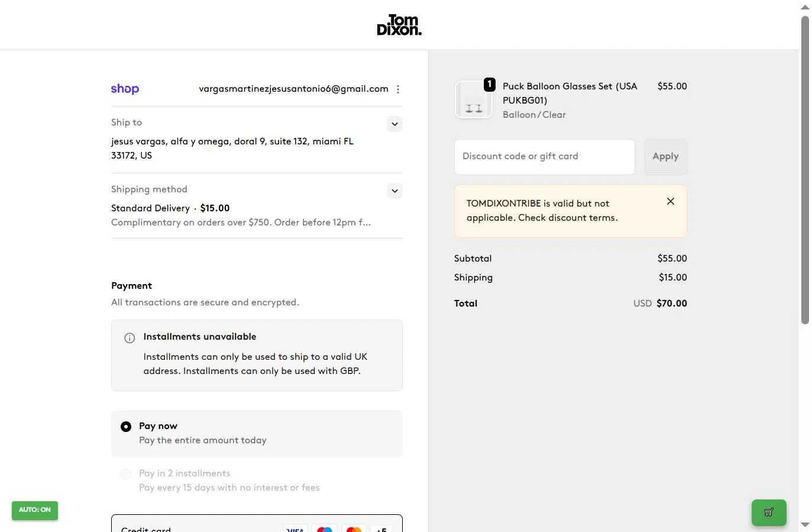Open the account options kebab menu

[x=398, y=89]
